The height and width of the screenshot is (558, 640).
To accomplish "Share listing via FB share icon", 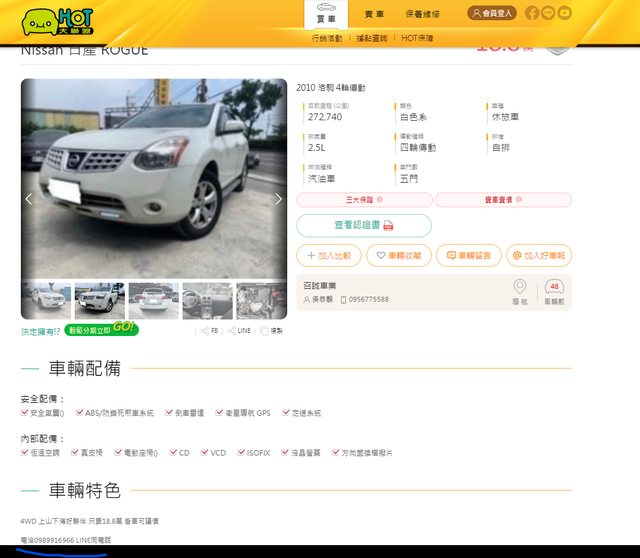I will pos(209,330).
